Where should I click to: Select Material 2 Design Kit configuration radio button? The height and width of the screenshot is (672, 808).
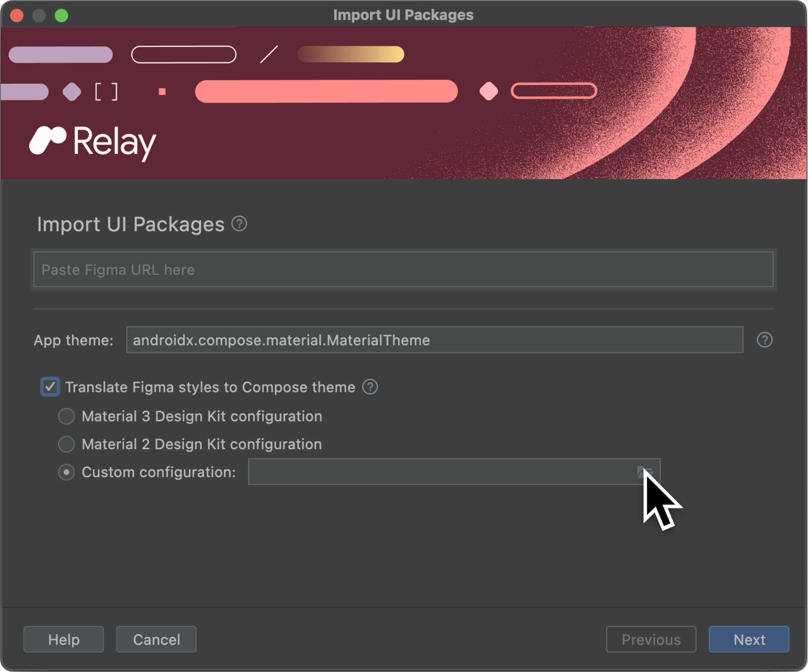(x=67, y=444)
